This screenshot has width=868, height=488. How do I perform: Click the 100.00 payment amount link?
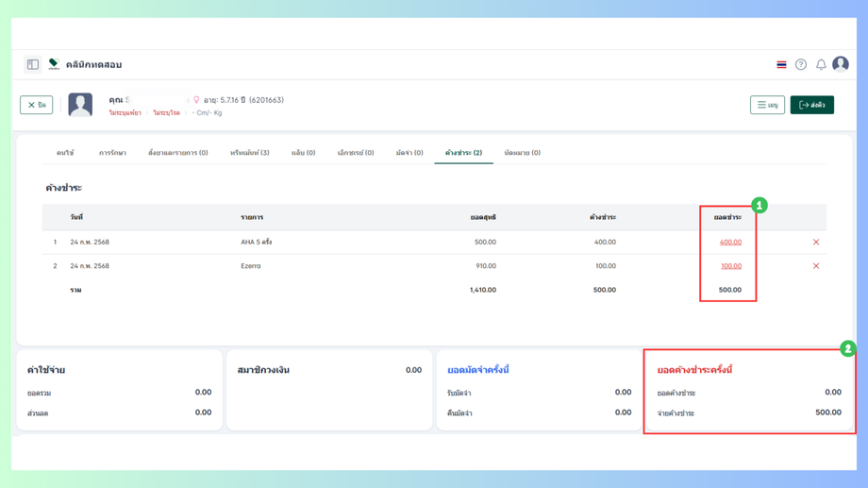(x=730, y=266)
